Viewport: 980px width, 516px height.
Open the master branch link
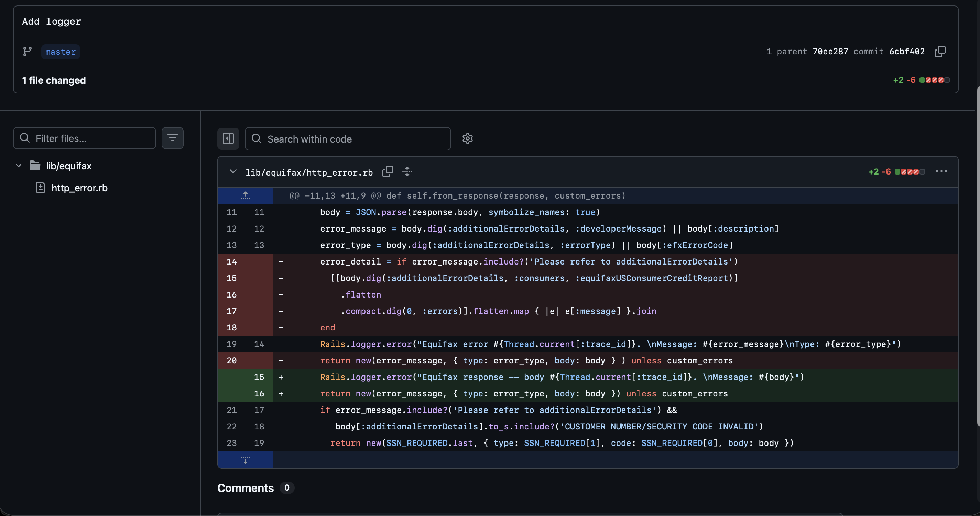click(61, 52)
